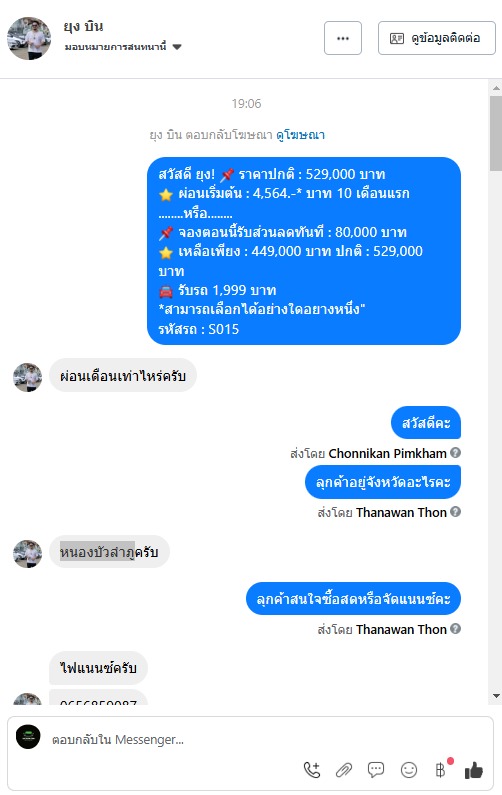Click info icon under the ซื้อสดหรือจัดไฟแนนซ์ message
502x795 pixels.
tap(455, 629)
